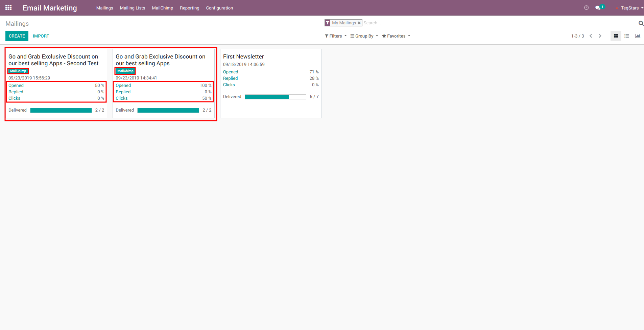The image size is (644, 330).
Task: Switch to kanban view
Action: [x=616, y=36]
